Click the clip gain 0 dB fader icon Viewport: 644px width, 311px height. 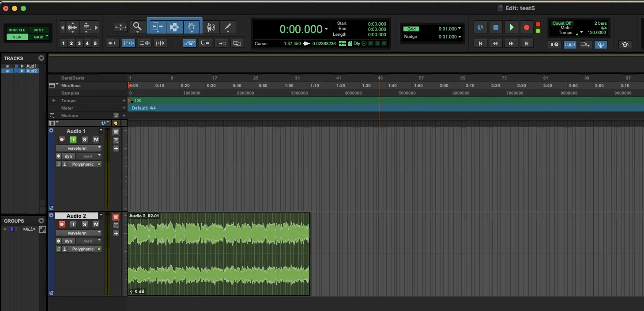point(131,292)
